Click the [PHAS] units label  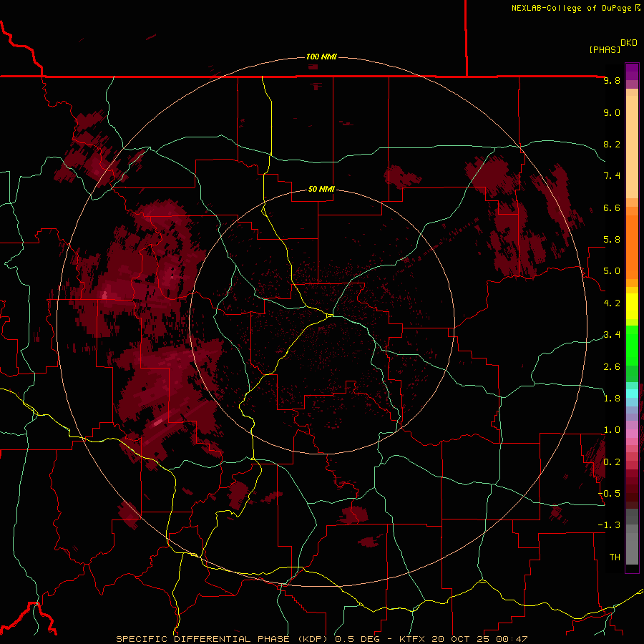605,49
